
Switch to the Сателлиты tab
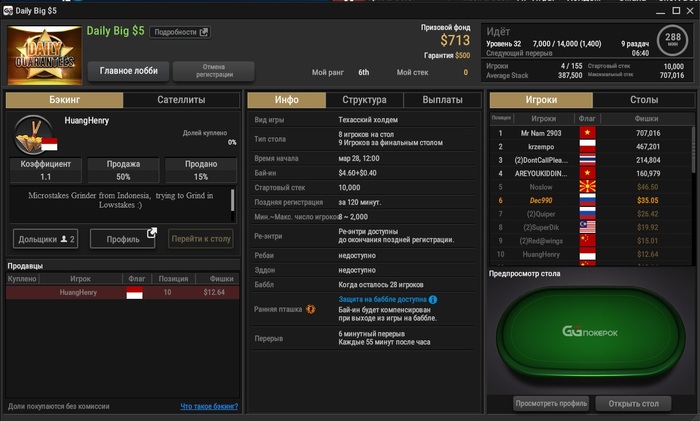(181, 100)
